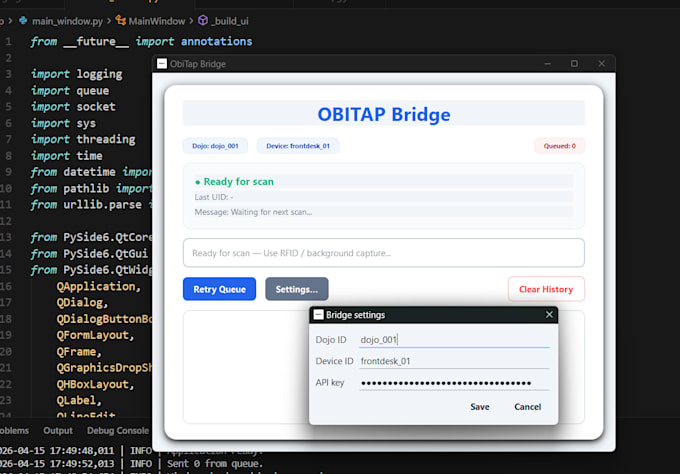Click the Last UID: - line

(214, 197)
